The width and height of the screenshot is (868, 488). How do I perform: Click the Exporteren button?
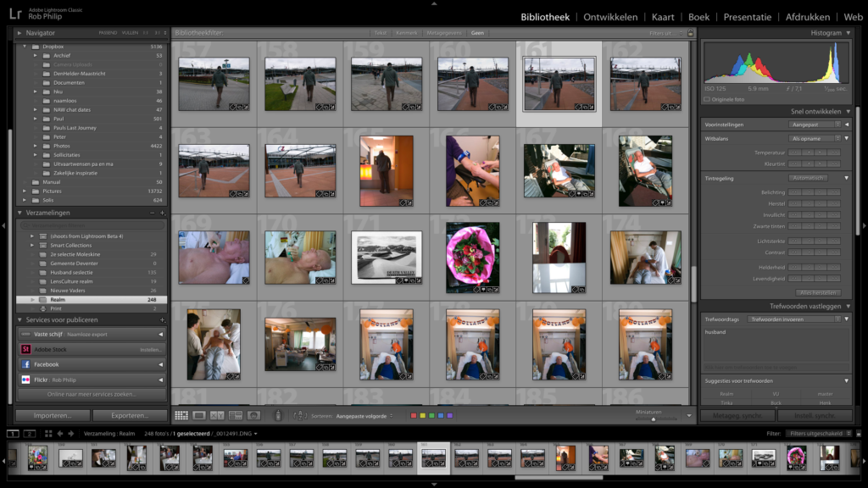pyautogui.click(x=130, y=415)
